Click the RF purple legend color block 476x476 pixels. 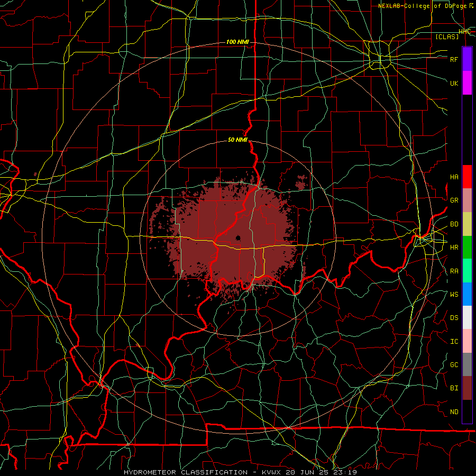pos(467,59)
